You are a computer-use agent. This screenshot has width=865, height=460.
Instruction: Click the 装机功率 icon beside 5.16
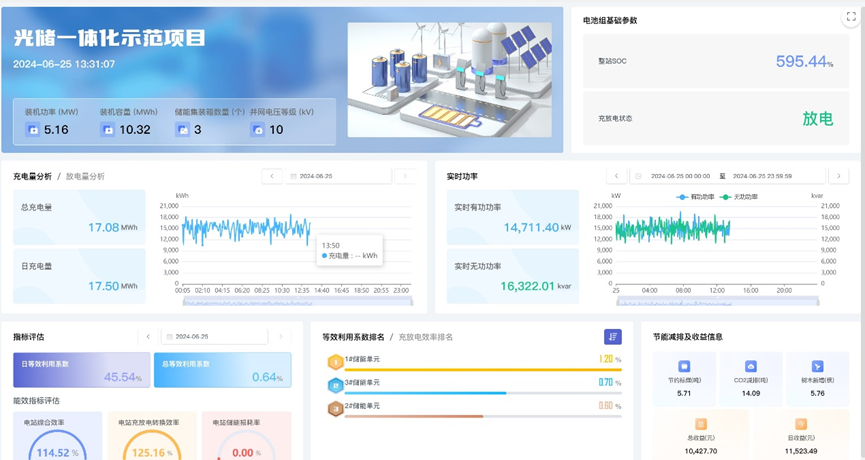33,130
